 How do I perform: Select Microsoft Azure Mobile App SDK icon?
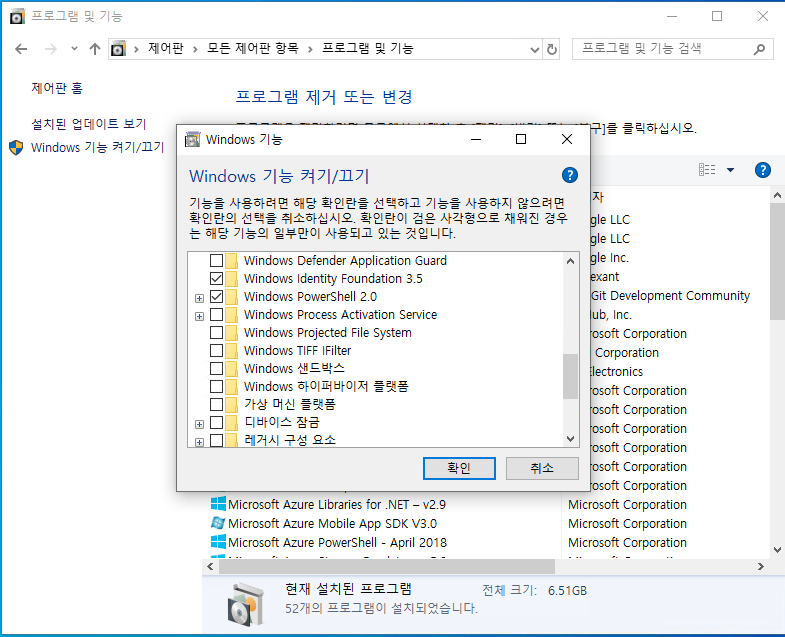coord(218,523)
